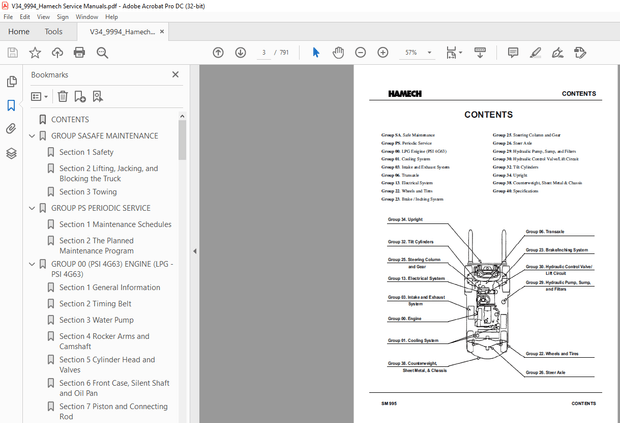Viewport: 620px width, 423px height.
Task: Collapse GROUP 00 ENGINE bookmark
Action: coord(32,264)
